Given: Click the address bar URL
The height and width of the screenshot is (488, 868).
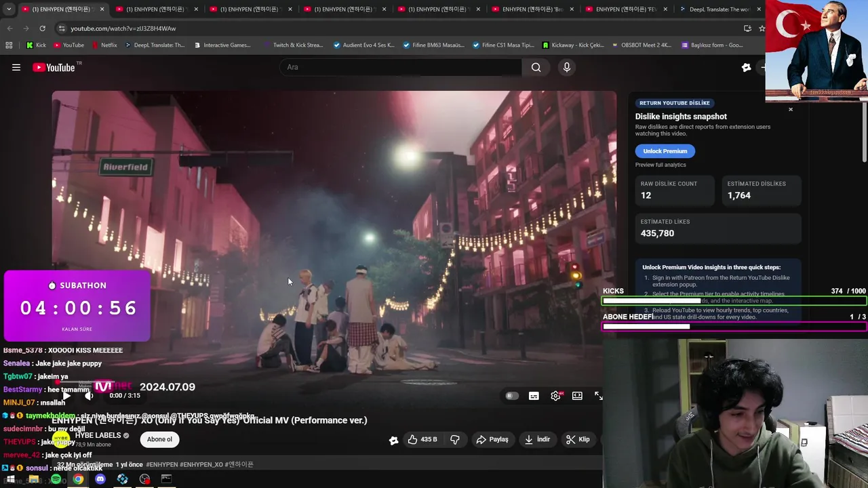Looking at the screenshot, I should [x=123, y=28].
